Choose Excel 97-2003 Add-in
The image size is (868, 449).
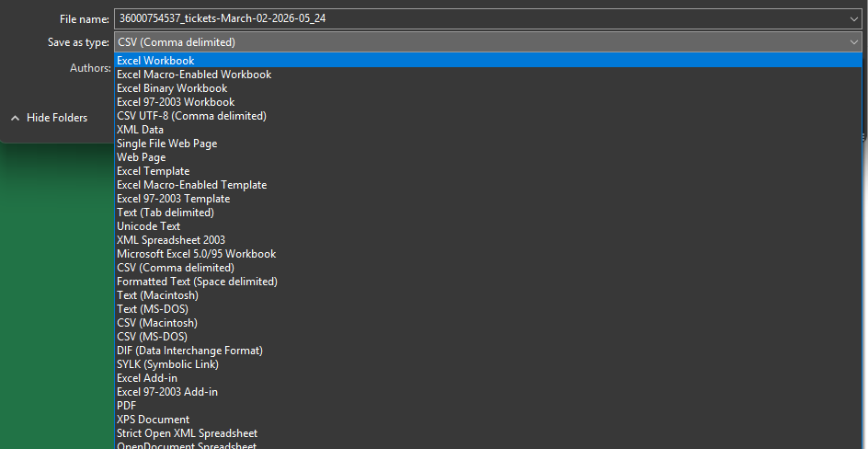(487, 392)
